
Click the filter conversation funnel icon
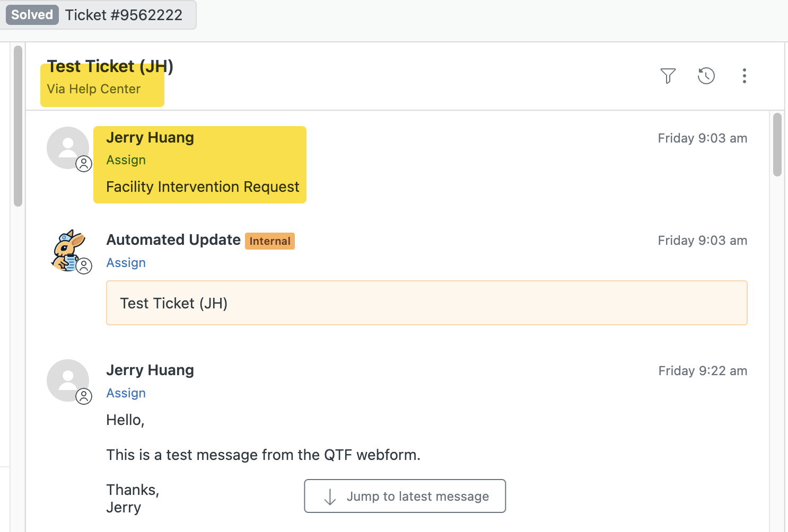(668, 76)
